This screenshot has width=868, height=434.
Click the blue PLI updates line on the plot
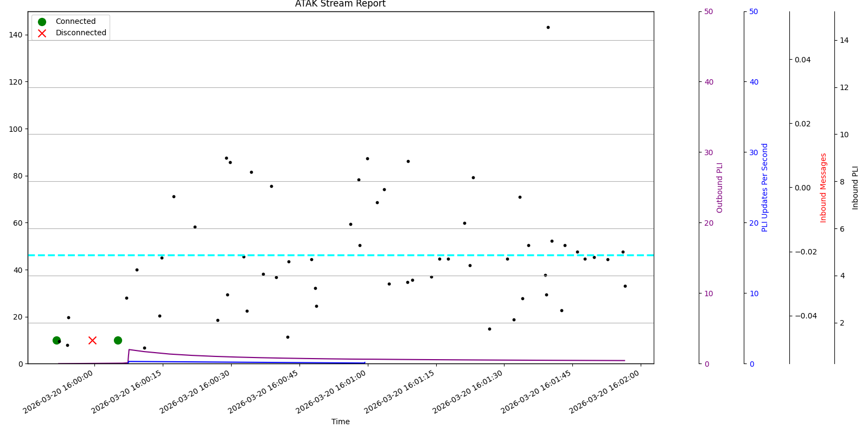[x=244, y=362]
